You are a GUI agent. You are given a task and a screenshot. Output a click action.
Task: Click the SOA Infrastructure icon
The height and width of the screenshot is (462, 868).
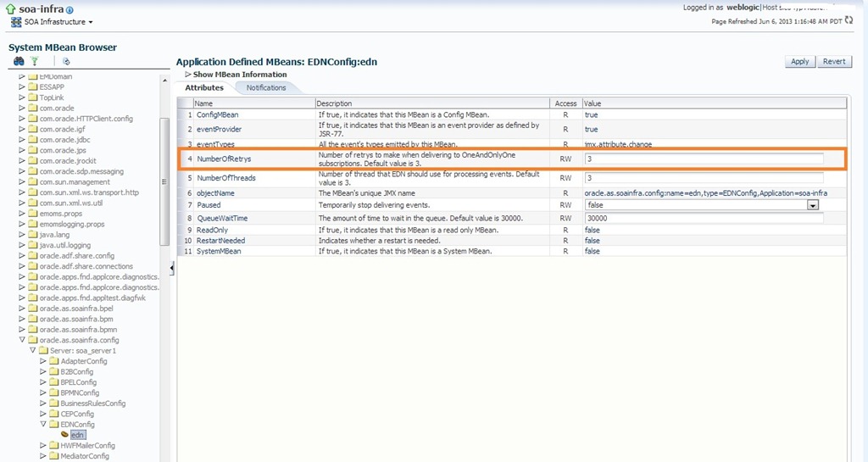point(16,21)
